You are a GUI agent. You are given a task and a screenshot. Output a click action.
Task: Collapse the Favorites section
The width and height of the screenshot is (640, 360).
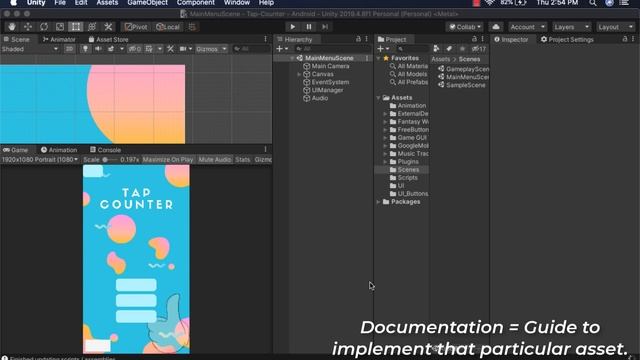click(x=378, y=58)
